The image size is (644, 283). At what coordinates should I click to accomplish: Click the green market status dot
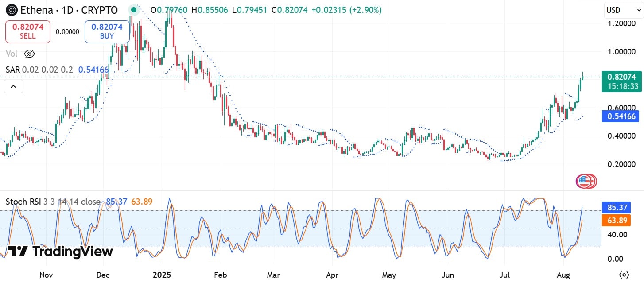click(133, 10)
